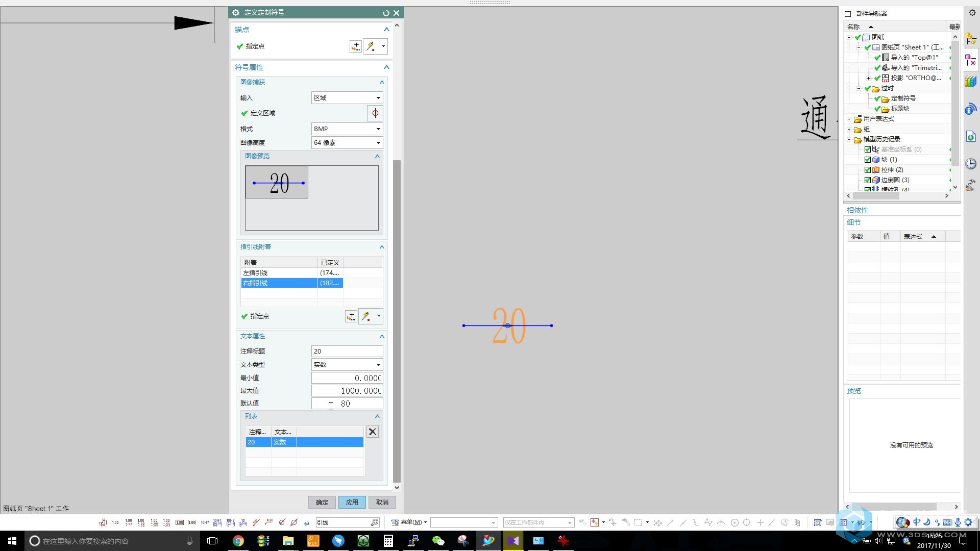Open the 格式 BMP dropdown

click(x=347, y=129)
